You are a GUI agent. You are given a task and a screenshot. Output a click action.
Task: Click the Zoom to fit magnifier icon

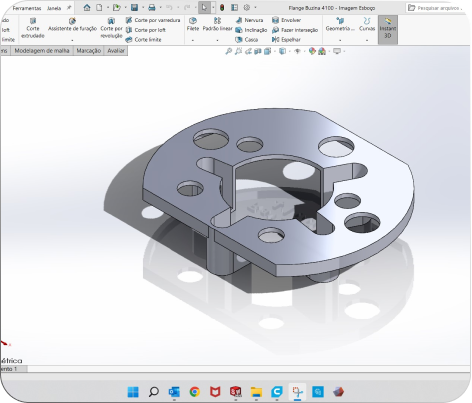[229, 51]
